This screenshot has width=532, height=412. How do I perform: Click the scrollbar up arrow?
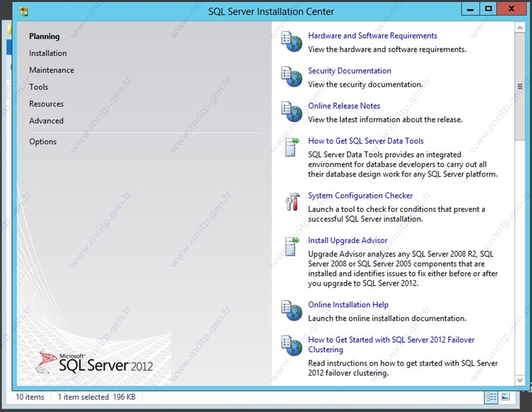(520, 28)
